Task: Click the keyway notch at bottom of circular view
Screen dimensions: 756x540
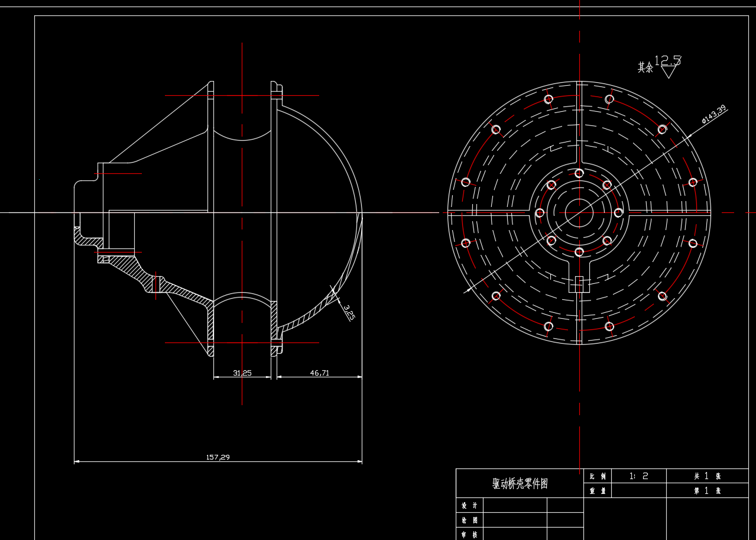Action: point(579,284)
